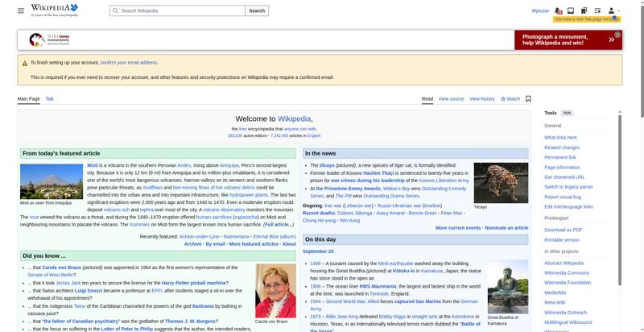Open the notices inbox tray icon

pos(571,10)
